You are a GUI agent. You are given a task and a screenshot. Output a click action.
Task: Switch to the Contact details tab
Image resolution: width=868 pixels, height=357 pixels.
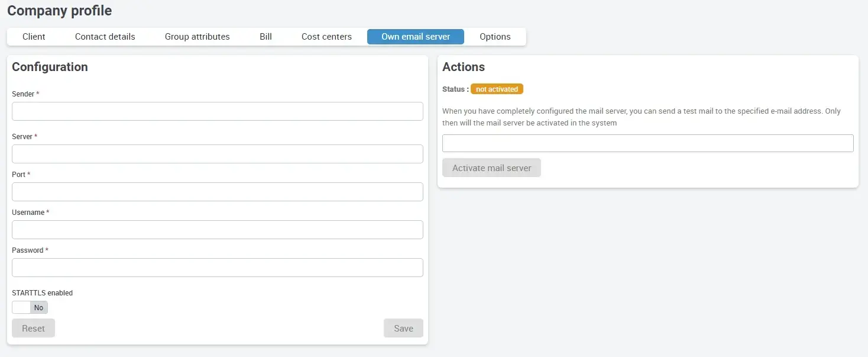pos(105,37)
